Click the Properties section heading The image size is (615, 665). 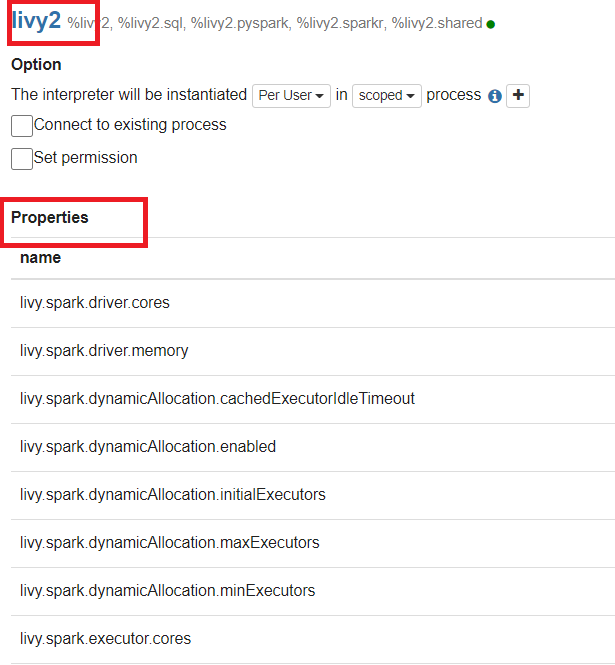(x=50, y=218)
